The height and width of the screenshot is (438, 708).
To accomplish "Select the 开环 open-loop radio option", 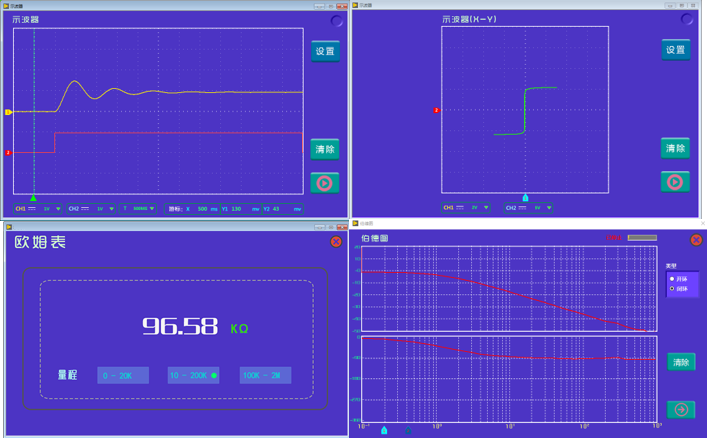I will (x=672, y=279).
